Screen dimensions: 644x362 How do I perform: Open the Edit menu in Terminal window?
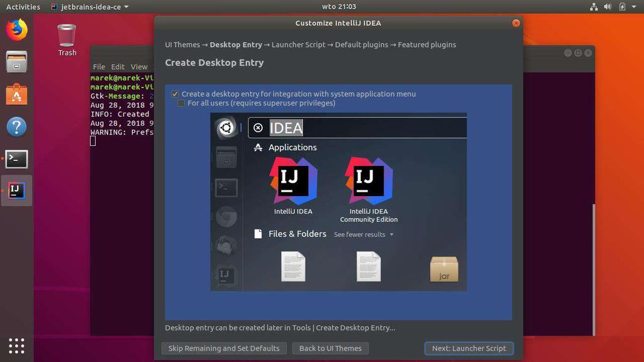pos(118,67)
